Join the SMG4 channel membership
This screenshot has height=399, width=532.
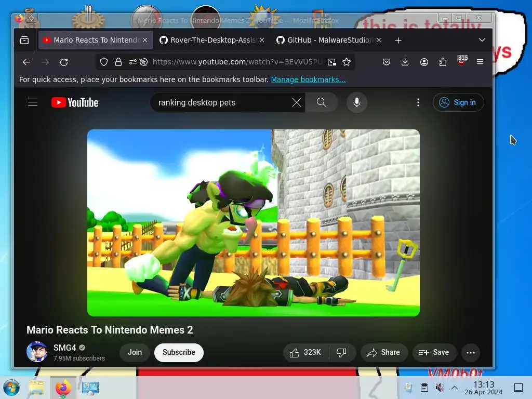(x=135, y=353)
